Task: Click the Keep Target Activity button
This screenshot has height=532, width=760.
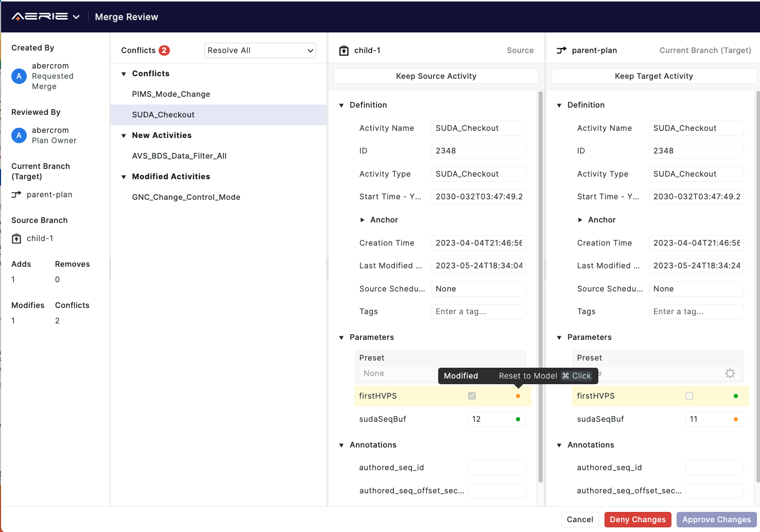Action: click(x=654, y=76)
